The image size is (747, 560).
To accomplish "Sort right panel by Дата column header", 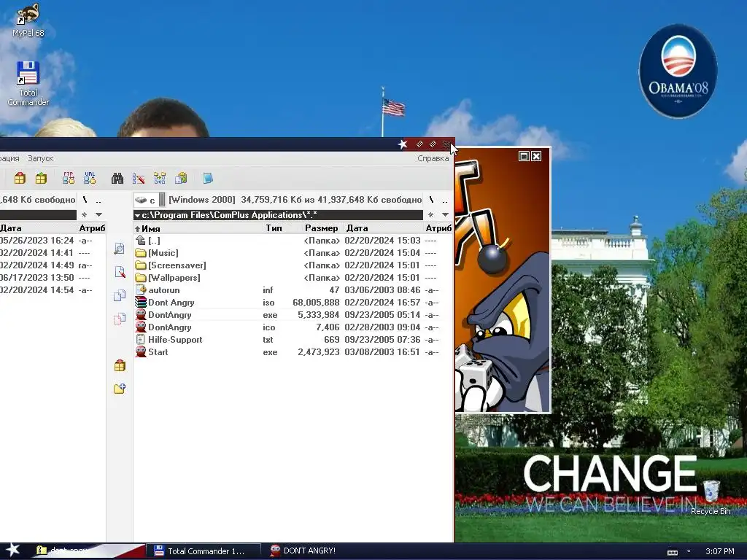I will point(383,228).
